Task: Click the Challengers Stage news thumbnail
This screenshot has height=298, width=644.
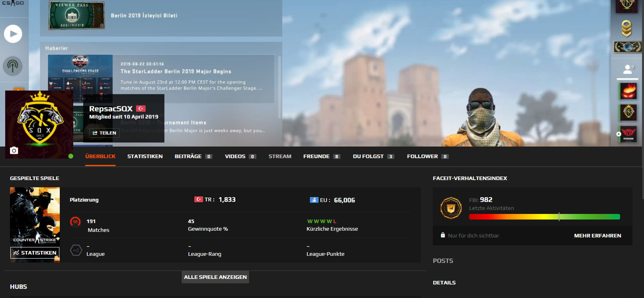Action: pos(80,78)
